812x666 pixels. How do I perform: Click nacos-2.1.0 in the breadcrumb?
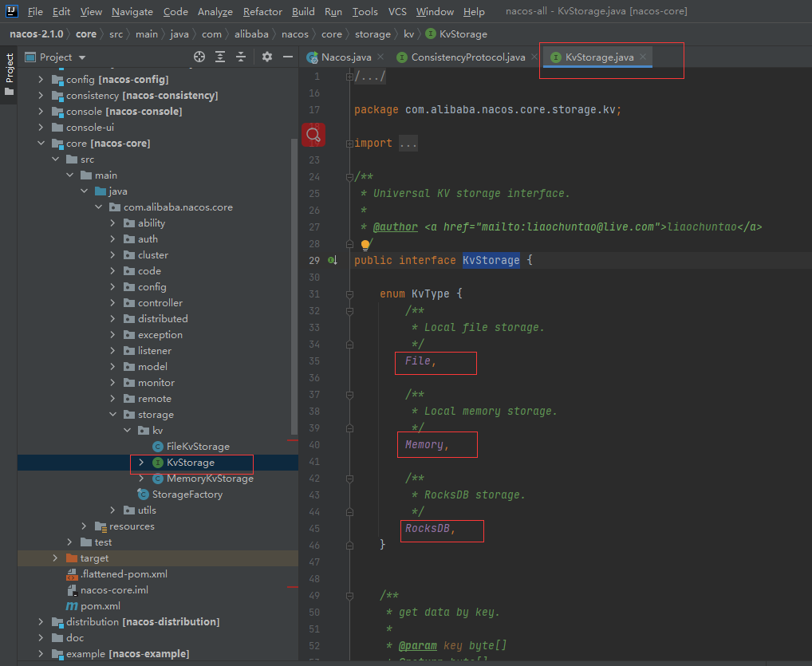[36, 34]
